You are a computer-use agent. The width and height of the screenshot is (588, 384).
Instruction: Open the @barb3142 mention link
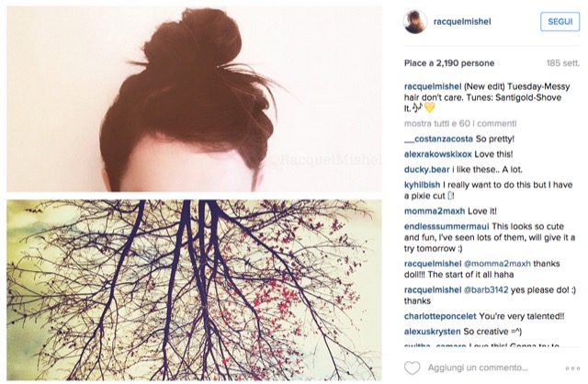tap(486, 290)
